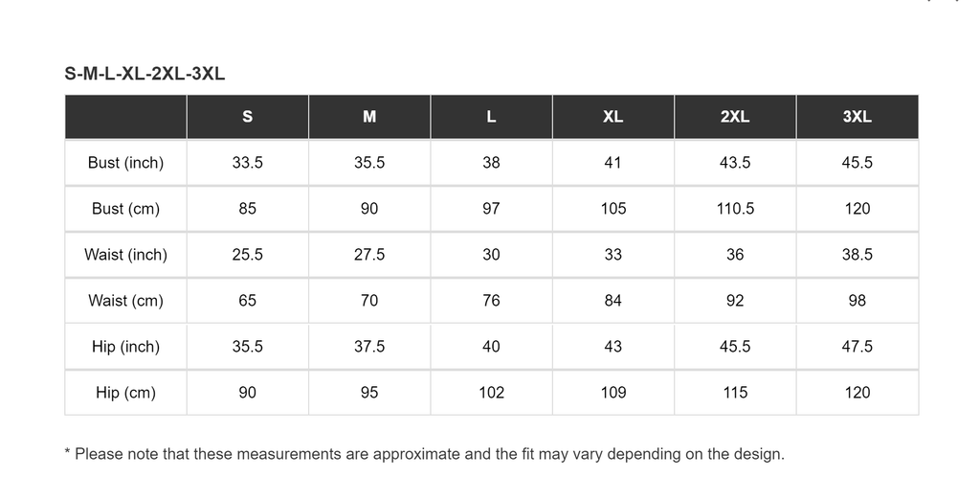Click the 27.5 waist inch cell
The width and height of the screenshot is (980, 500).
[369, 255]
